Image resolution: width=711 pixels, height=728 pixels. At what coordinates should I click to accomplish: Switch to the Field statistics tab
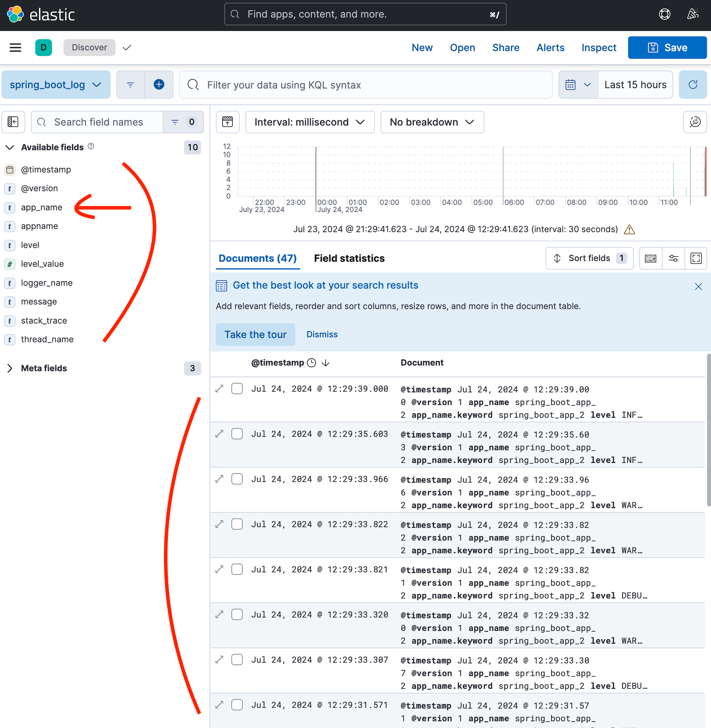click(349, 258)
